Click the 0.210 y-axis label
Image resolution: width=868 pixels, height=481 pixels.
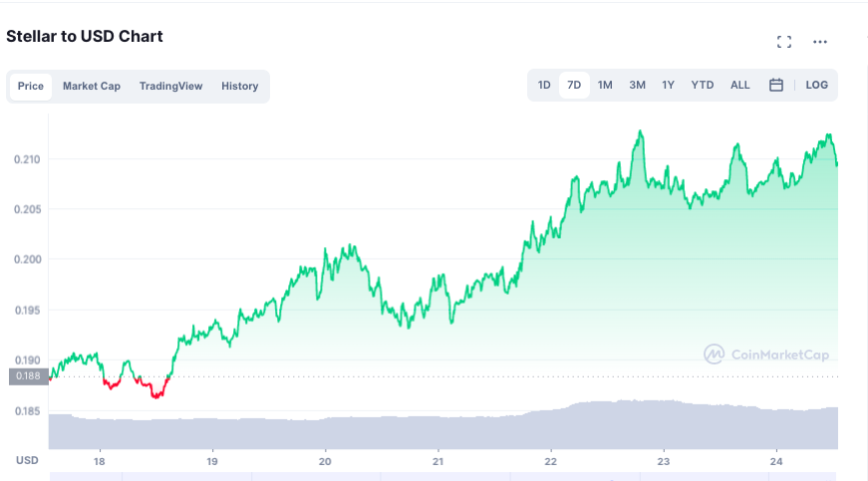[x=27, y=159]
